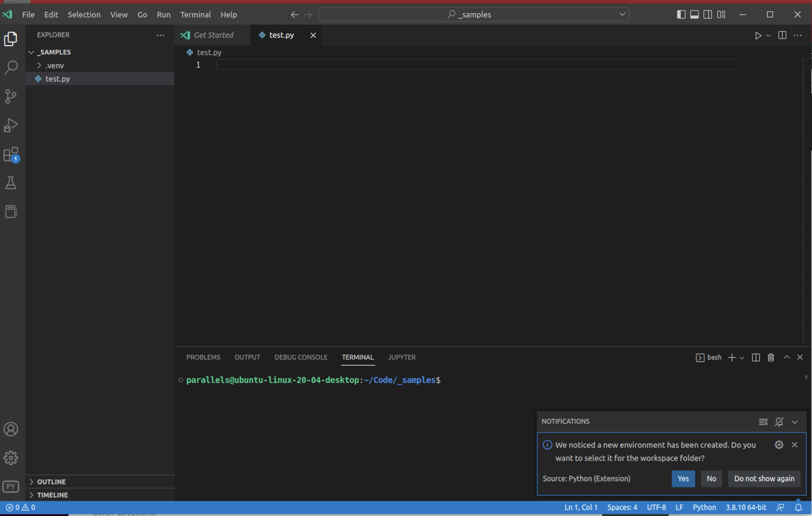Customize layout icon in title bar

pos(721,14)
